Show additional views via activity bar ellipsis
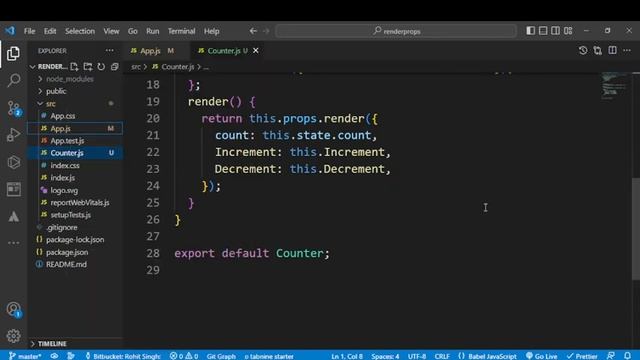 point(13,243)
